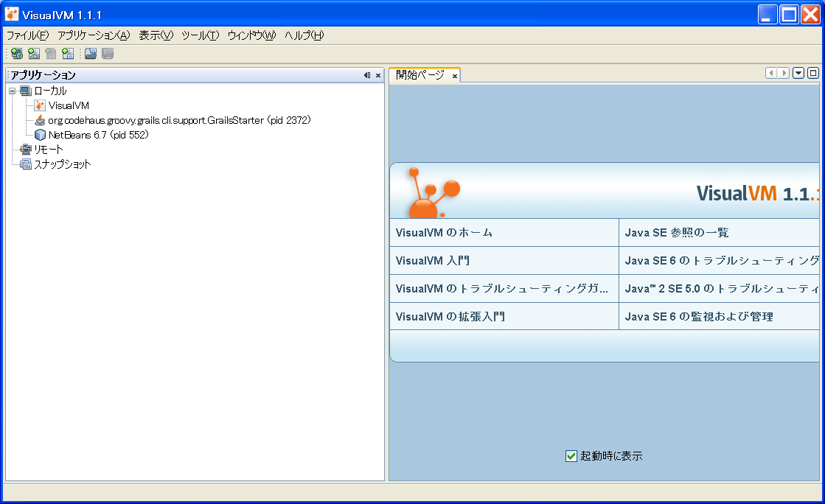
Task: Click the Load snapshot folder icon
Action: 91,53
